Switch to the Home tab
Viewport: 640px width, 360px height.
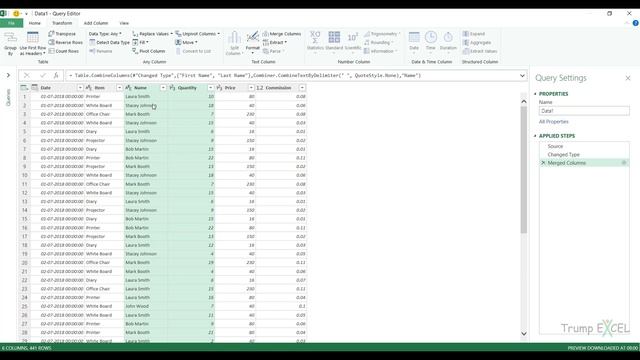tap(35, 23)
